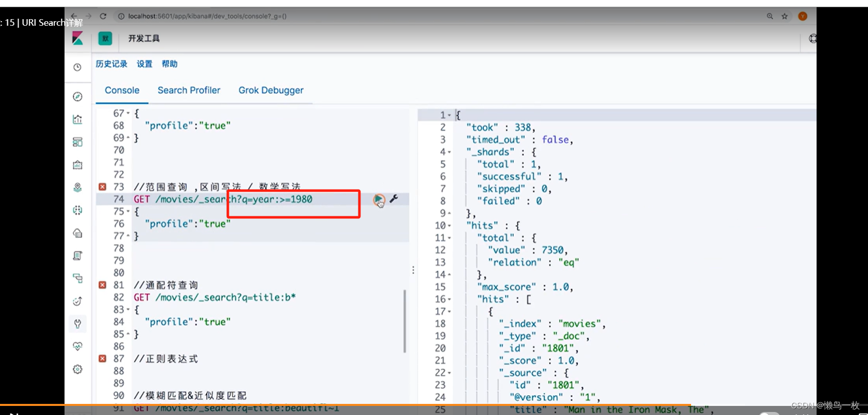Image resolution: width=868 pixels, height=415 pixels.
Task: Open Discover compass icon in sidebar
Action: pyautogui.click(x=78, y=96)
